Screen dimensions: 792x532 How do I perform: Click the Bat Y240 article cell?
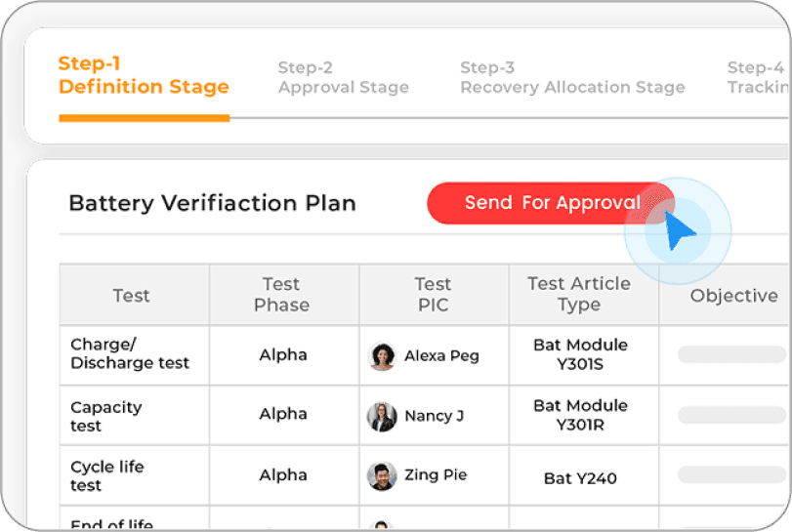pyautogui.click(x=580, y=478)
